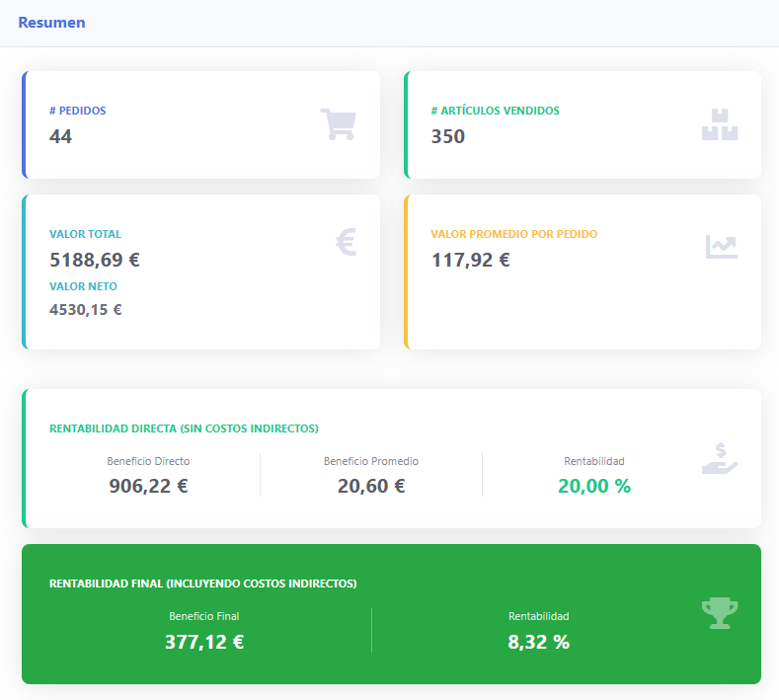Click the net value 4530,15 €
The image size is (779, 700).
click(86, 309)
